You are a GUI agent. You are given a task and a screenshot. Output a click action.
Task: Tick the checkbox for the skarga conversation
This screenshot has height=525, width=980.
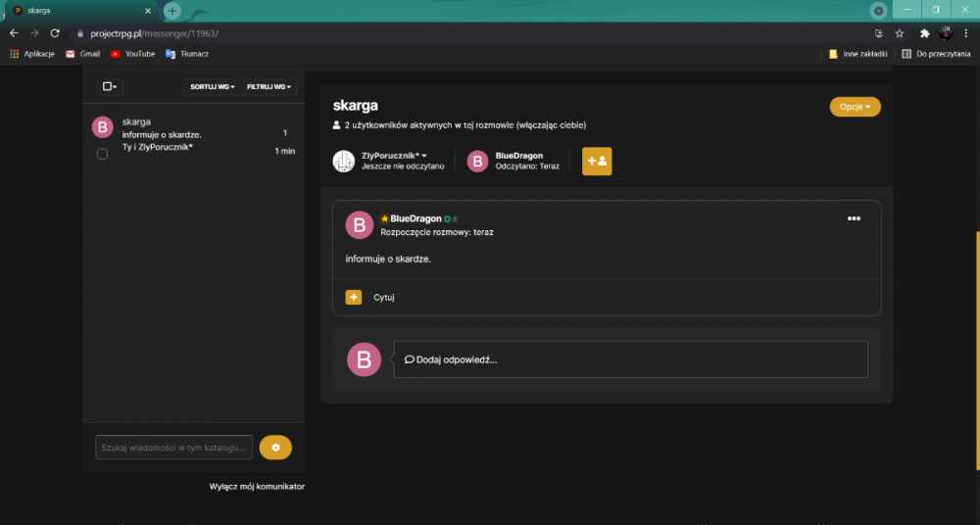pos(103,154)
